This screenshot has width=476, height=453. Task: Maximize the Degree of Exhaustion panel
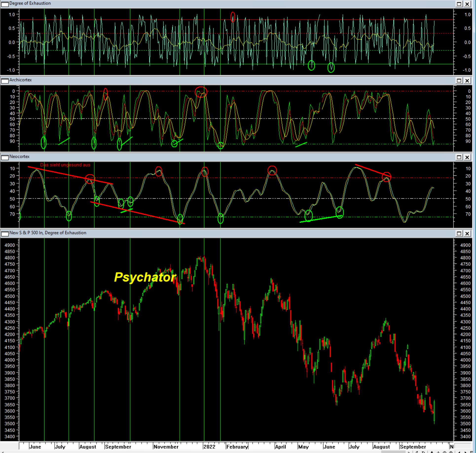459,4
